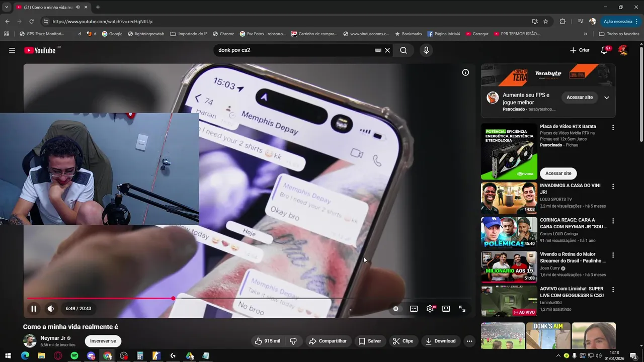Open the Google bookmark
The height and width of the screenshot is (362, 644).
(112, 34)
